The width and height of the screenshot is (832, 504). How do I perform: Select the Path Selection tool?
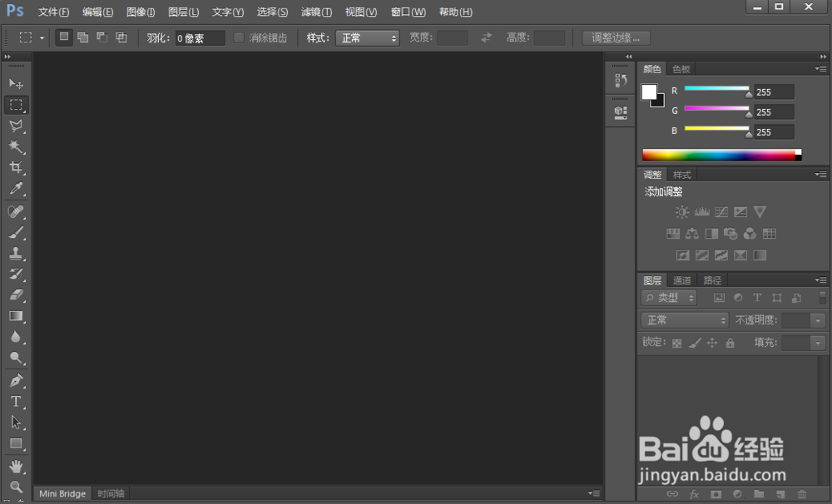click(x=16, y=422)
